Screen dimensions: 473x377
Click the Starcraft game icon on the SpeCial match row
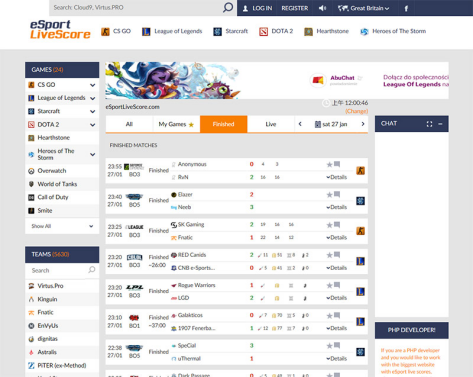click(x=360, y=352)
